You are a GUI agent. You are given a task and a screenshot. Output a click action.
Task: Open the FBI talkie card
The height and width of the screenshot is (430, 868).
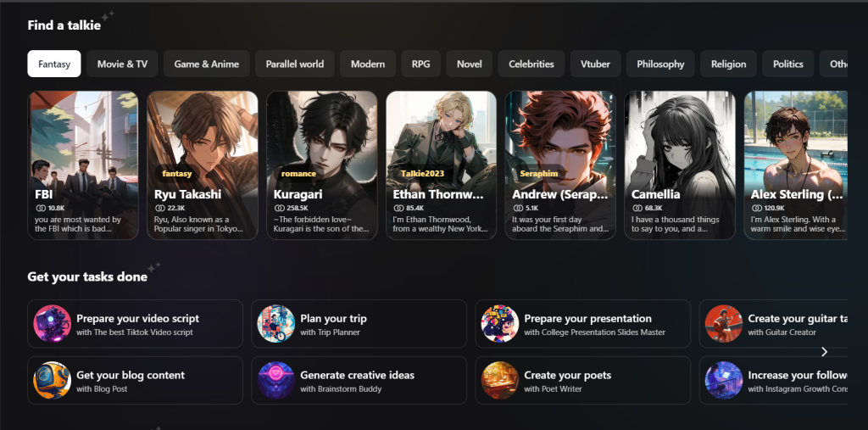click(83, 165)
